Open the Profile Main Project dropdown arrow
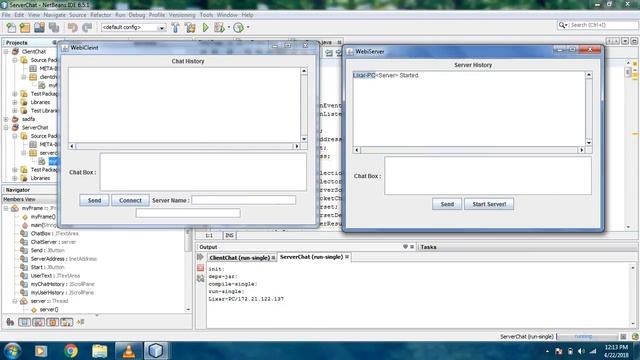Image resolution: width=640 pixels, height=360 pixels. click(248, 27)
